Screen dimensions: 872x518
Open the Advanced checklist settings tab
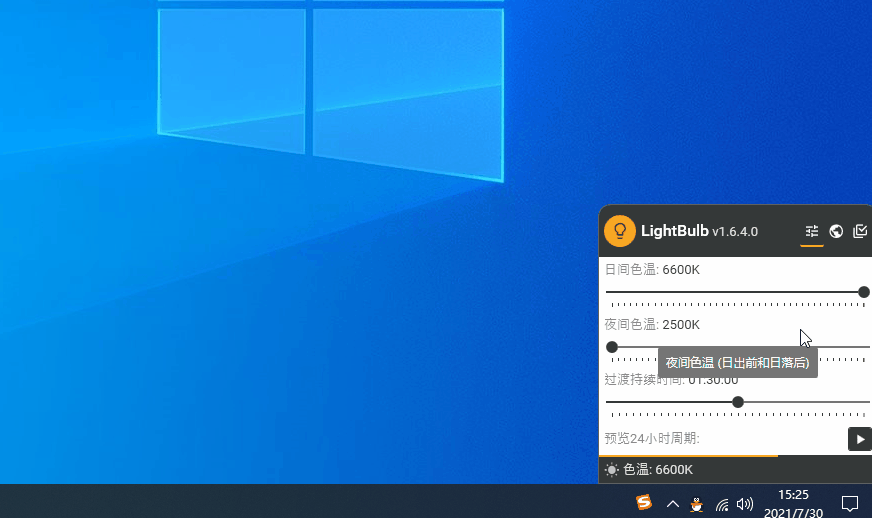click(860, 231)
